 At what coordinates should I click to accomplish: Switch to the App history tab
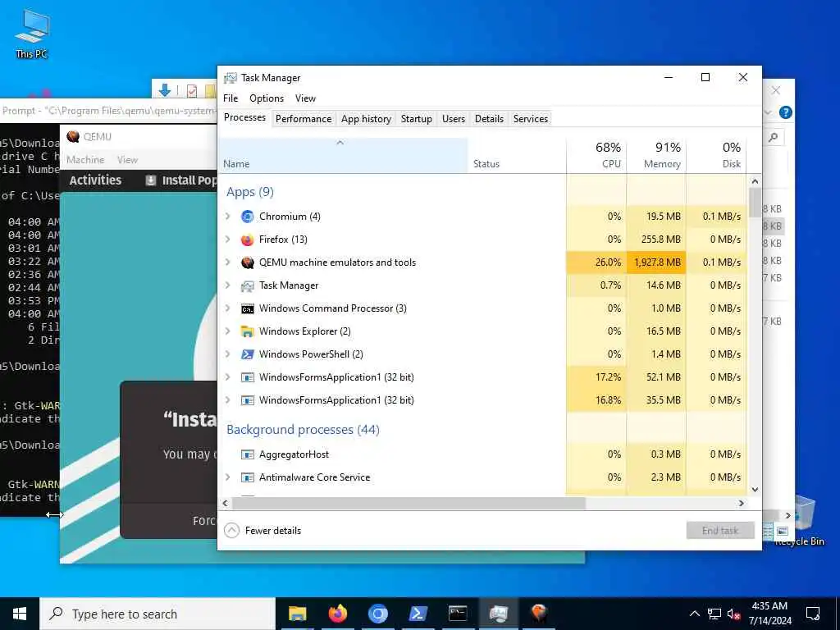coord(366,119)
